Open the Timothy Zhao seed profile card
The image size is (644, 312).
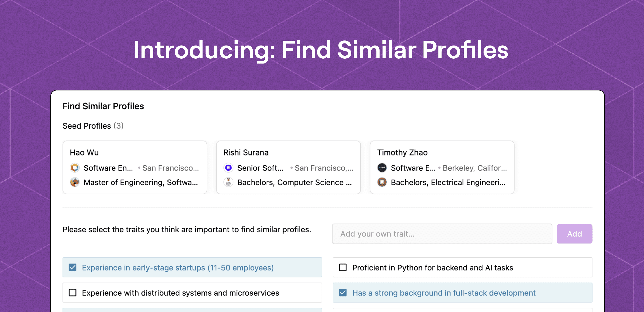pyautogui.click(x=442, y=167)
